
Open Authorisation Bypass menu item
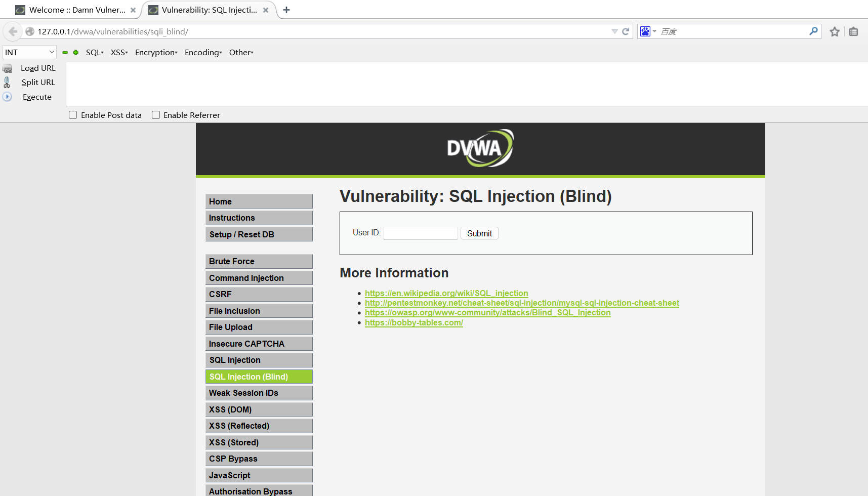(x=259, y=490)
